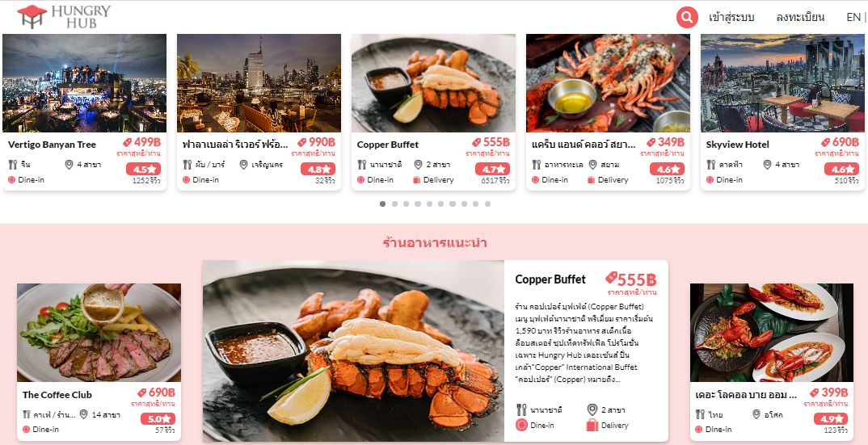Click the Delivery icon in featured Copper Buffet panel

pyautogui.click(x=592, y=425)
